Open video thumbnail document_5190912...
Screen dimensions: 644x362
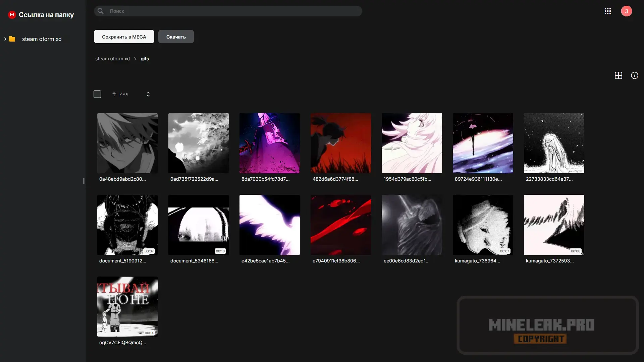point(127,225)
